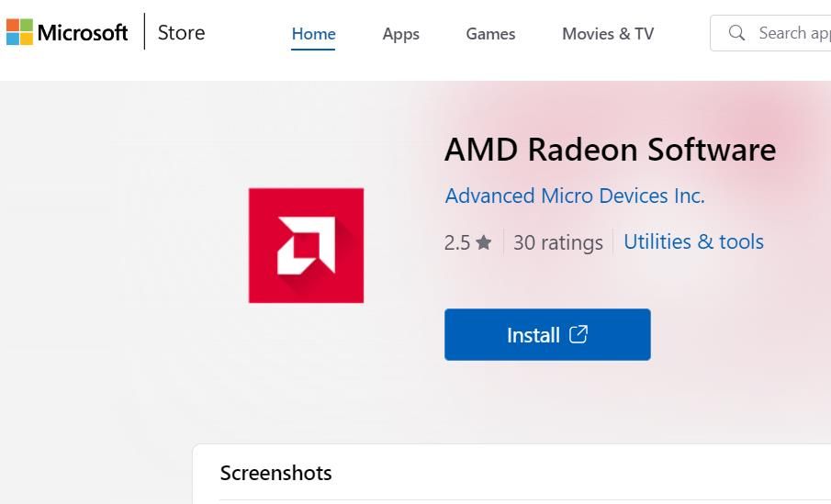Image resolution: width=831 pixels, height=504 pixels.
Task: Click the Screenshots section heading
Action: (x=275, y=473)
